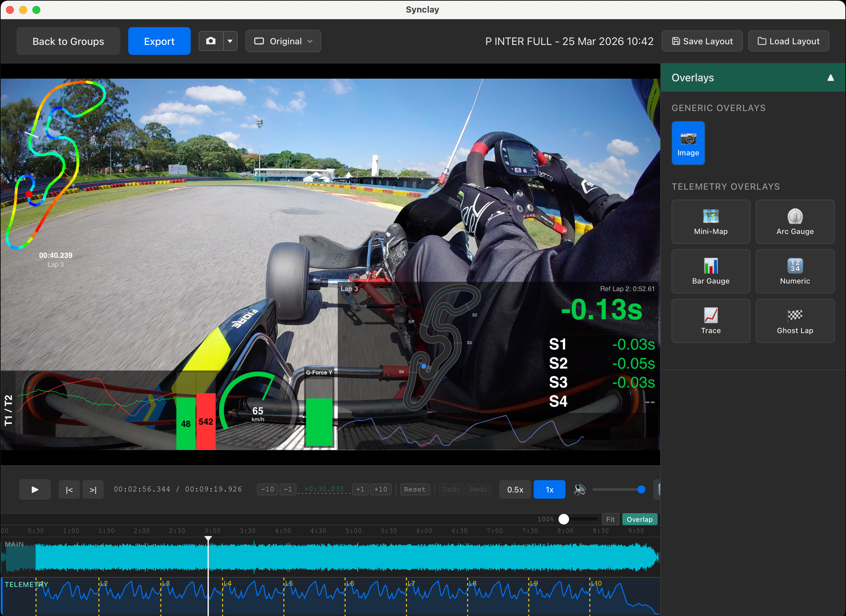Toggle the Overlap timeline mode
Screen dimensions: 846x616
[639, 520]
